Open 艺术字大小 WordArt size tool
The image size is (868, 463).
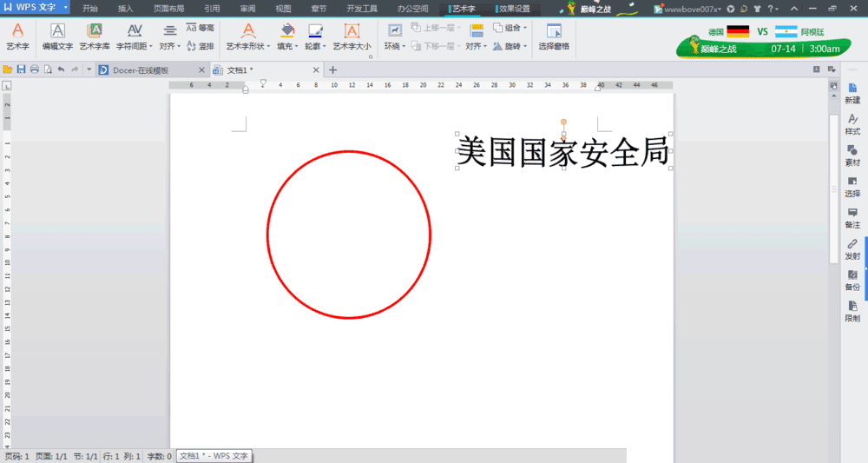pyautogui.click(x=352, y=37)
